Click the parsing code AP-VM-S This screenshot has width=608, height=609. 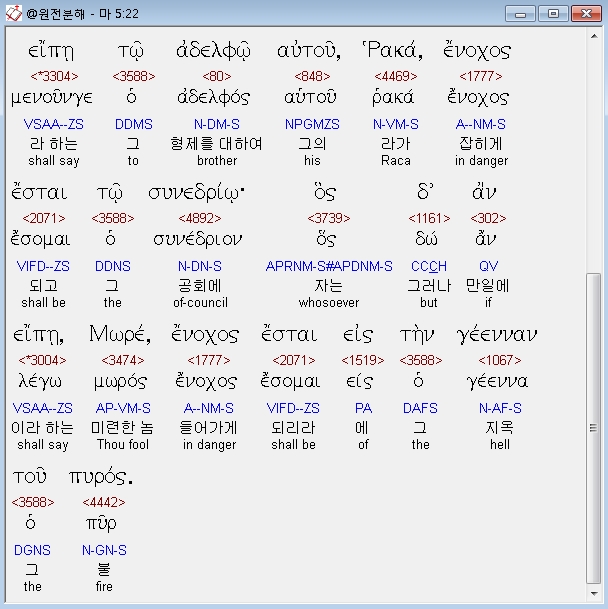click(123, 408)
